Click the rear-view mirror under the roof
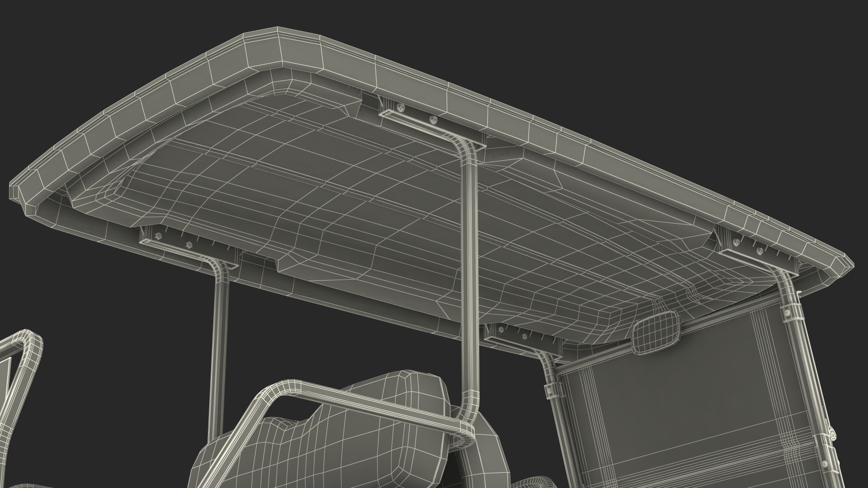The height and width of the screenshot is (488, 868). click(x=656, y=333)
